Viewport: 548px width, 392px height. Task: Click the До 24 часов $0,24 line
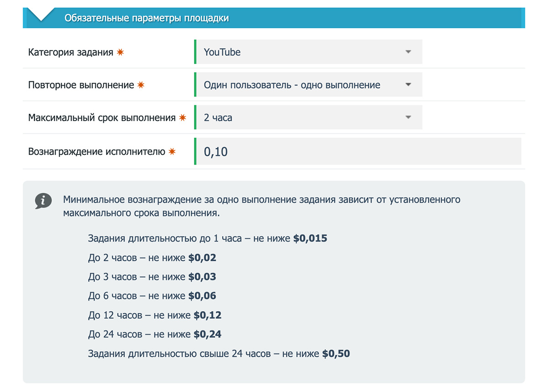[x=155, y=334]
